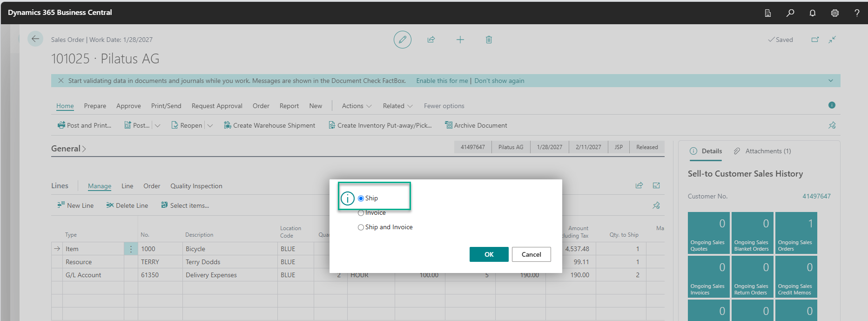Screen dimensions: 868x321
Task: Click Create Warehouse Shipment
Action: pos(269,125)
